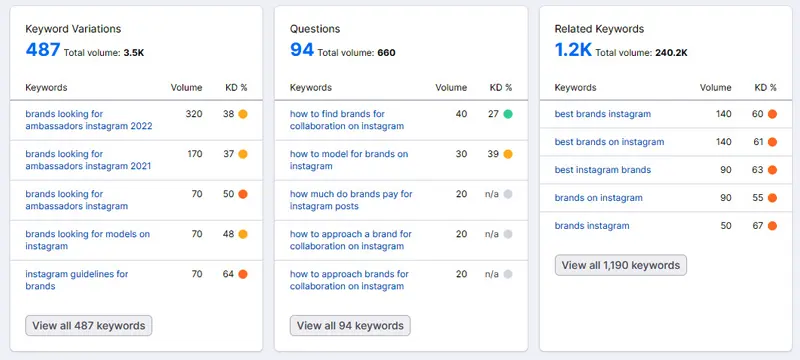The height and width of the screenshot is (360, 800).
Task: Click grey n/a dot for 'approach brands' row
Action: point(508,274)
